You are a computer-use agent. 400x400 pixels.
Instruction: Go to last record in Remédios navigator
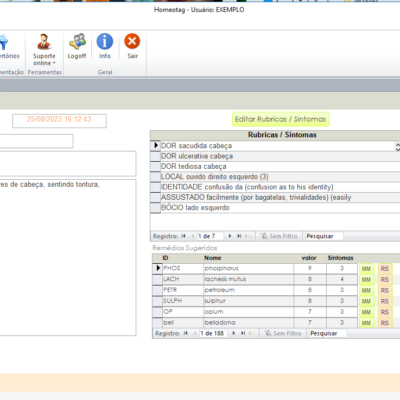point(243,333)
